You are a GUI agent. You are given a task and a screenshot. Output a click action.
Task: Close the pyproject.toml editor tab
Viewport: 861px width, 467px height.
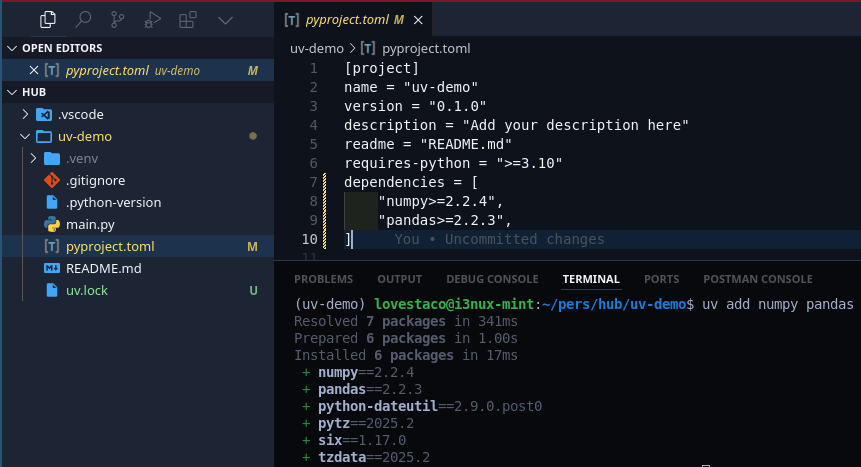coord(418,20)
